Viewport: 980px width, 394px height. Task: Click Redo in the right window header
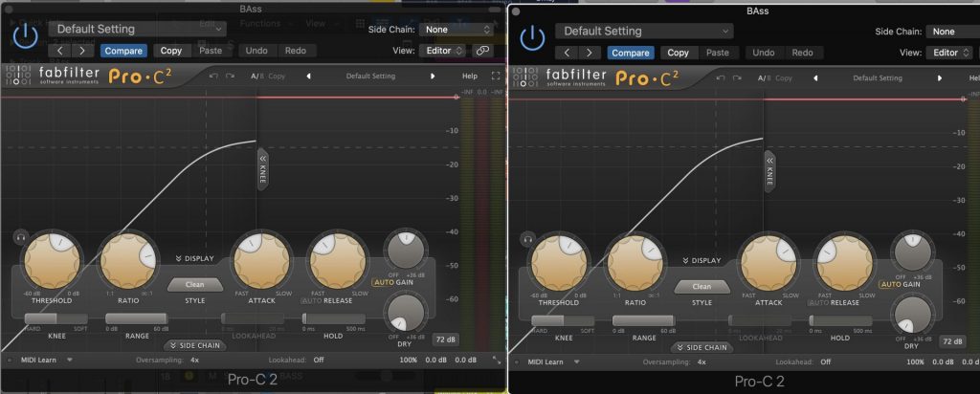[x=803, y=53]
